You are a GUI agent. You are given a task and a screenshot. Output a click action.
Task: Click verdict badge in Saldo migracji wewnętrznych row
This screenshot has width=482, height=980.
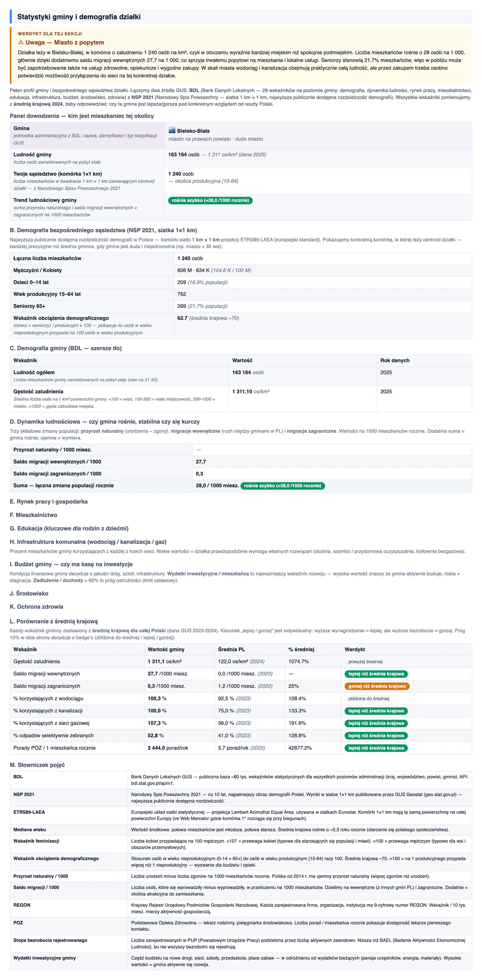(376, 674)
